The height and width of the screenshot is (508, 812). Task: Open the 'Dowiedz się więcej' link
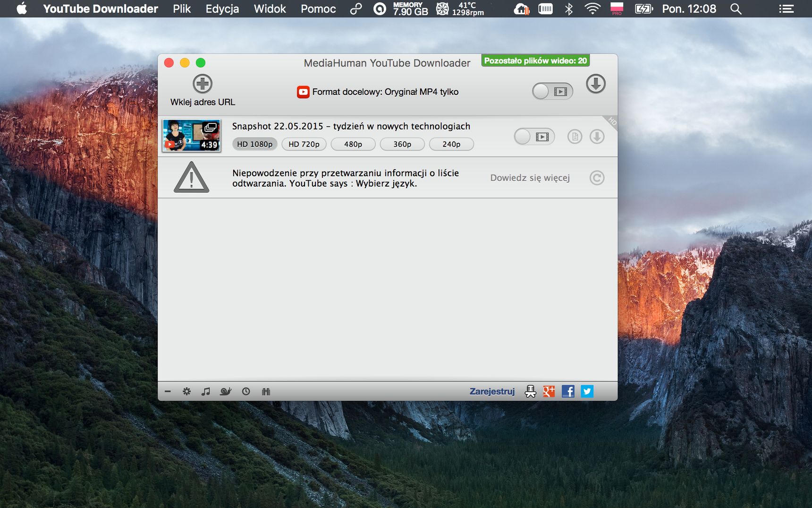(530, 178)
